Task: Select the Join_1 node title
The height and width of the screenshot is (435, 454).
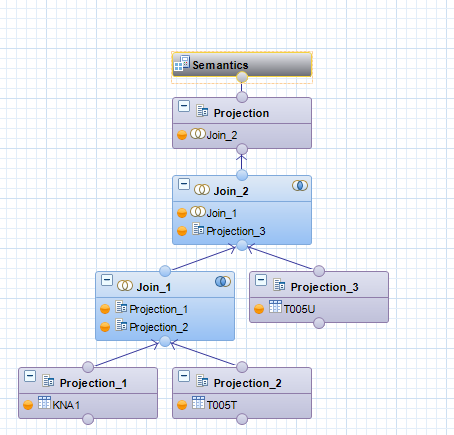Action: click(154, 287)
